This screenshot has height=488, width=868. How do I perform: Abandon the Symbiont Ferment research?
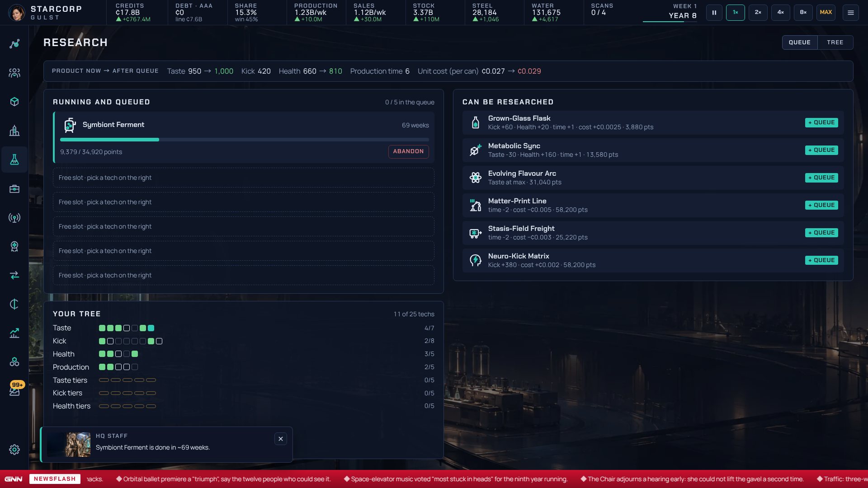point(408,151)
